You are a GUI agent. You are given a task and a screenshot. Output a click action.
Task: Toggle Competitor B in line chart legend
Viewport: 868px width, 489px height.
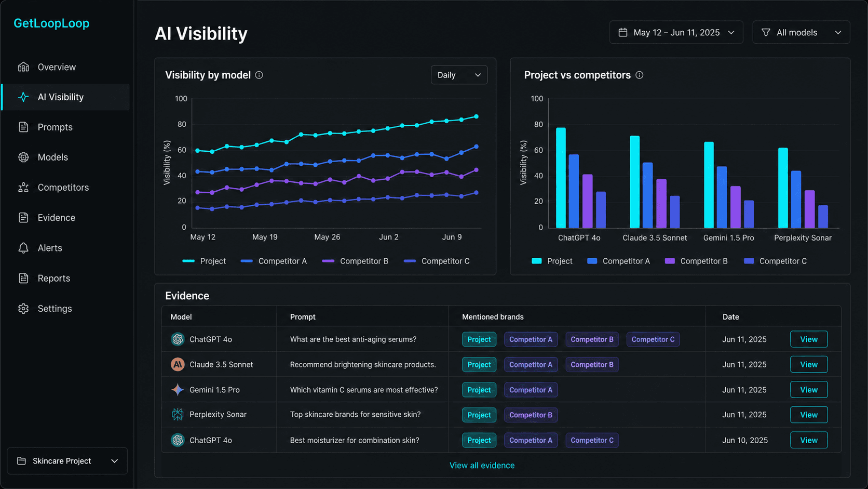355,261
